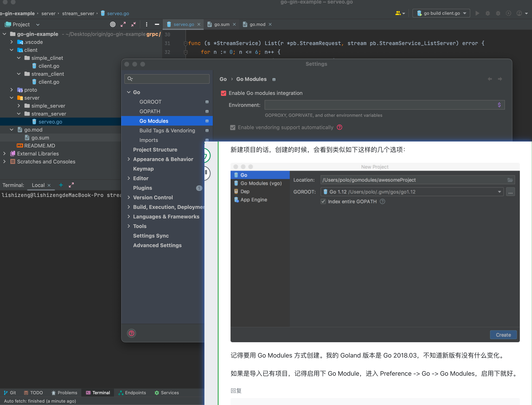Click the locate/select opened file target icon
This screenshot has height=405, width=532.
[x=113, y=24]
